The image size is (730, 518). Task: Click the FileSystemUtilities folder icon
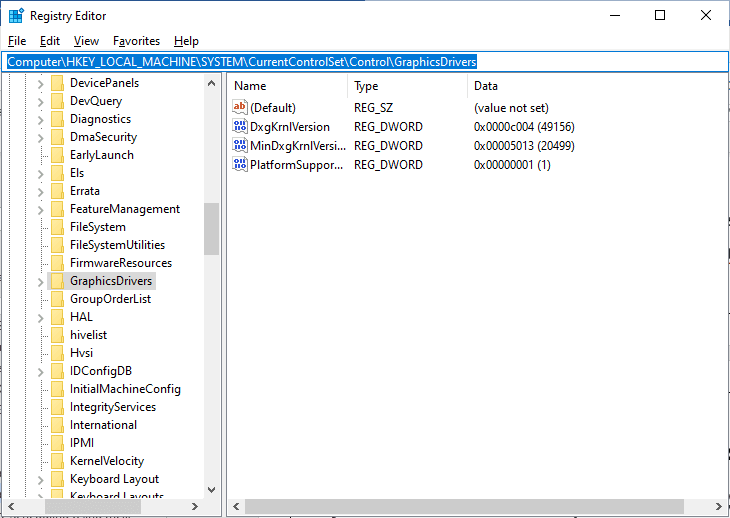57,245
